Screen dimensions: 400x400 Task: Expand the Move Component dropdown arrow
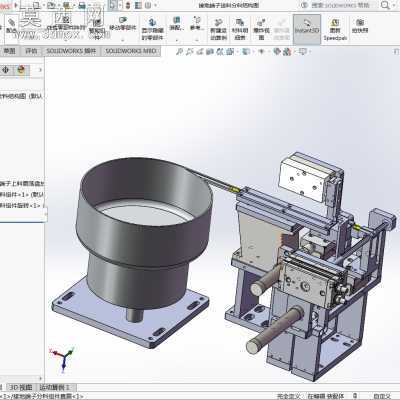tap(123, 40)
